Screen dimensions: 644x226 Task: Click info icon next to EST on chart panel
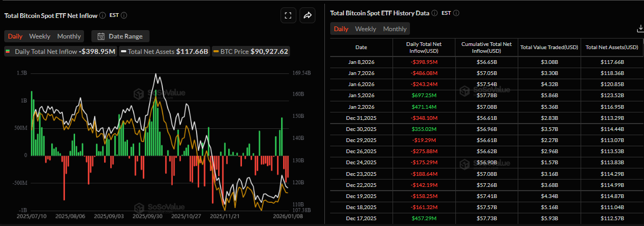coord(124,16)
